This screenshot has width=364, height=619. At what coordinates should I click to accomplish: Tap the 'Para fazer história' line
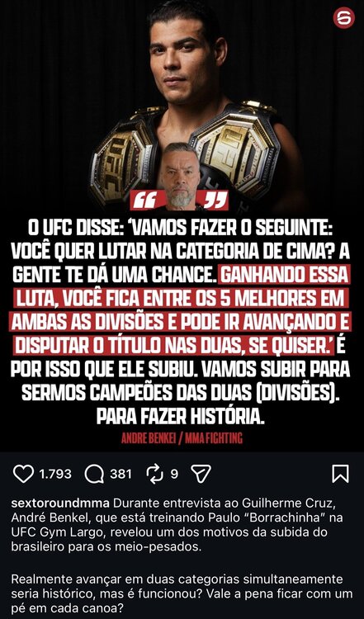tap(181, 417)
